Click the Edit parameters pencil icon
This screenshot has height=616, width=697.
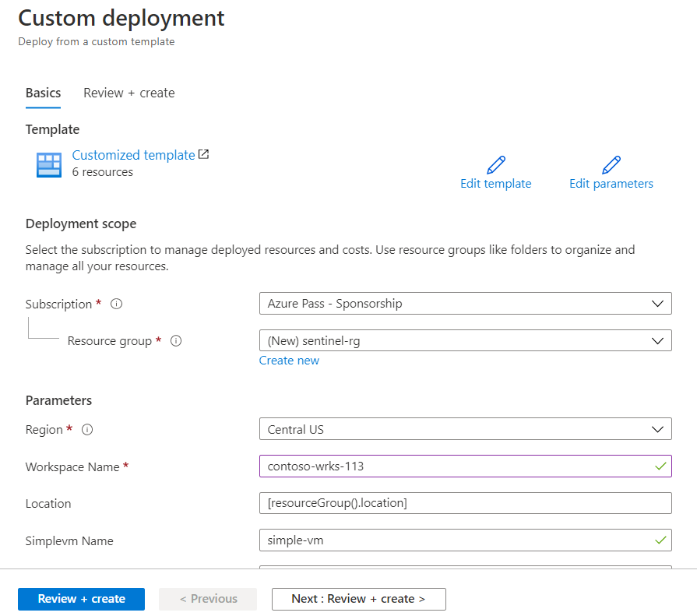pos(611,165)
